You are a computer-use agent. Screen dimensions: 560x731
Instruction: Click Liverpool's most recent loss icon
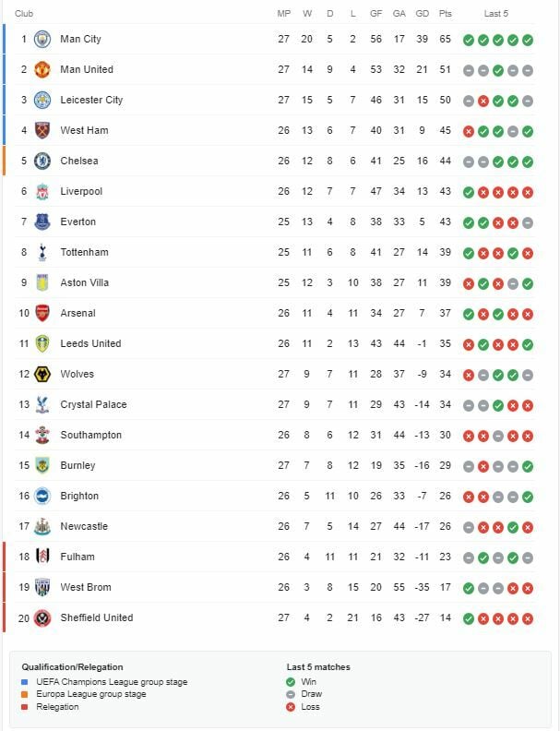coord(528,192)
